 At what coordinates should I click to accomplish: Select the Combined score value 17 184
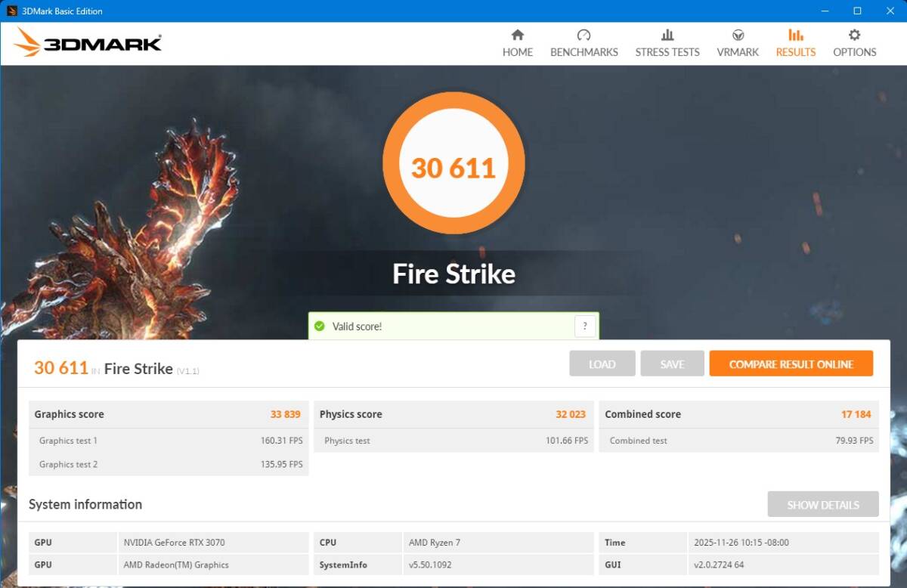856,414
